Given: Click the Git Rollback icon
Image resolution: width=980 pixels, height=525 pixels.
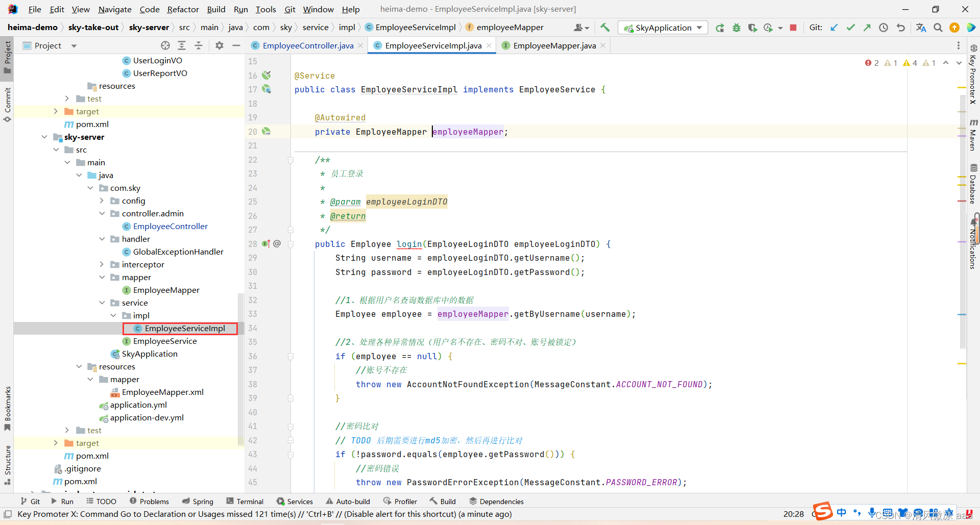Looking at the screenshot, I should pos(901,28).
